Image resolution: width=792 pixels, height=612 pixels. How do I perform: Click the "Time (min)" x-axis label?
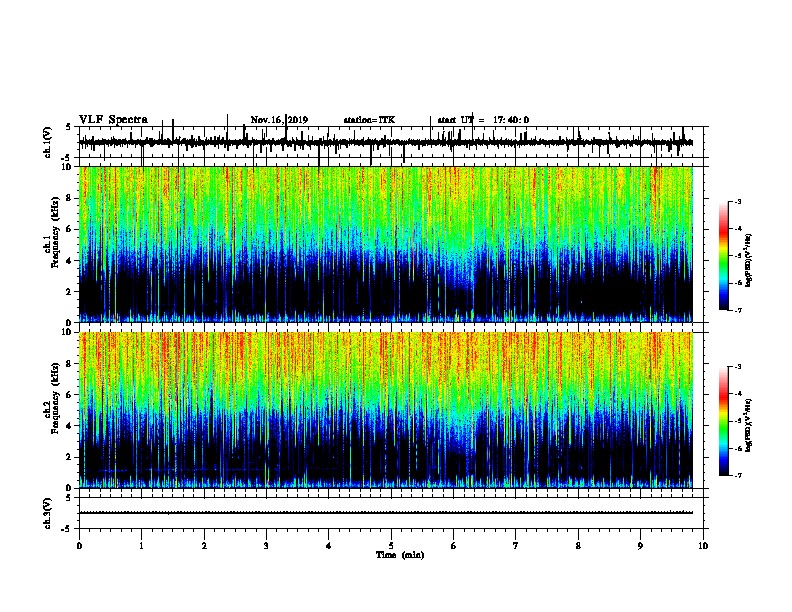coord(400,555)
